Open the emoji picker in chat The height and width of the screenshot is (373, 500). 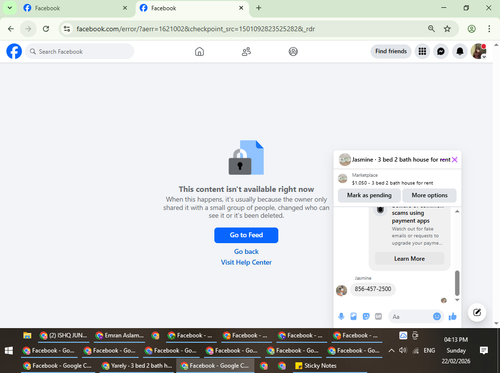(x=437, y=316)
